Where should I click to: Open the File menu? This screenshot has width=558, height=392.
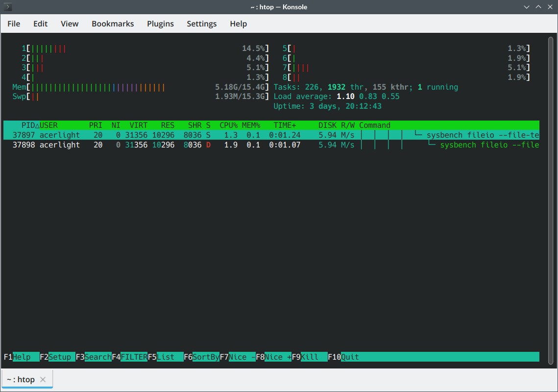click(14, 24)
